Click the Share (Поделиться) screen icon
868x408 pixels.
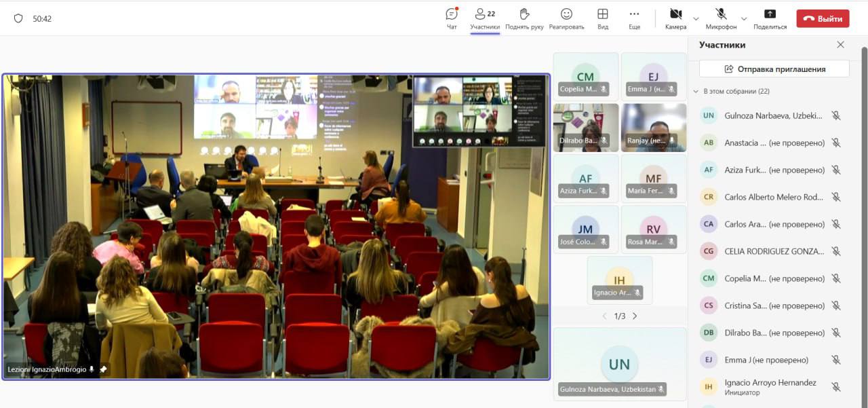(770, 15)
